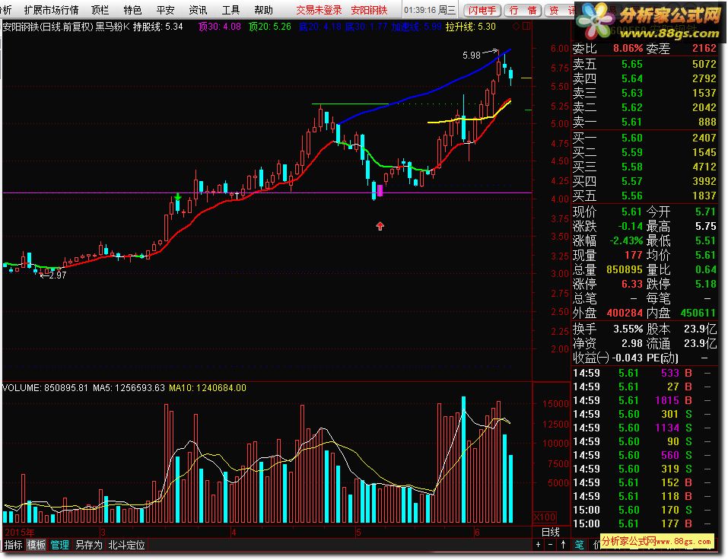The height and width of the screenshot is (560, 728).
Task: Click the 交易未登录 trade login link
Action: [x=319, y=10]
